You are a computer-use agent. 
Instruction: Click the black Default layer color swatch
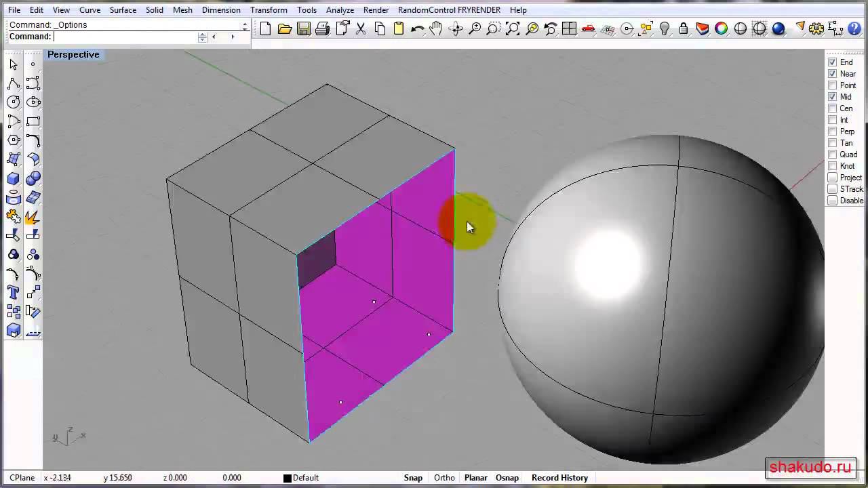point(287,478)
